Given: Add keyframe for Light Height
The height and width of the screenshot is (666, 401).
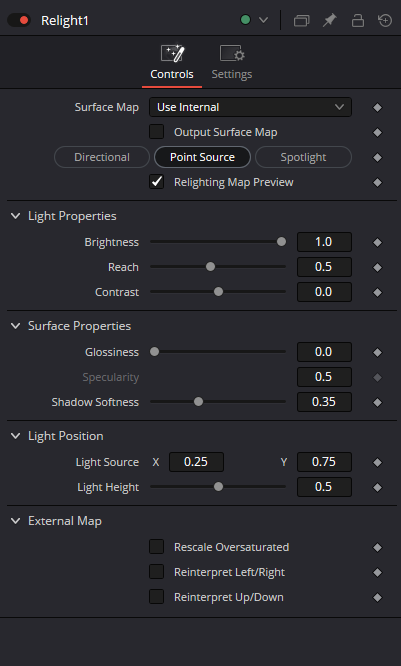Looking at the screenshot, I should pos(377,488).
